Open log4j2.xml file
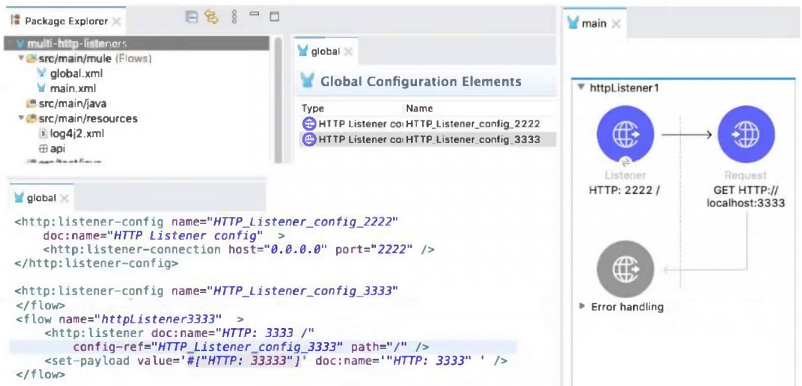 tap(77, 133)
